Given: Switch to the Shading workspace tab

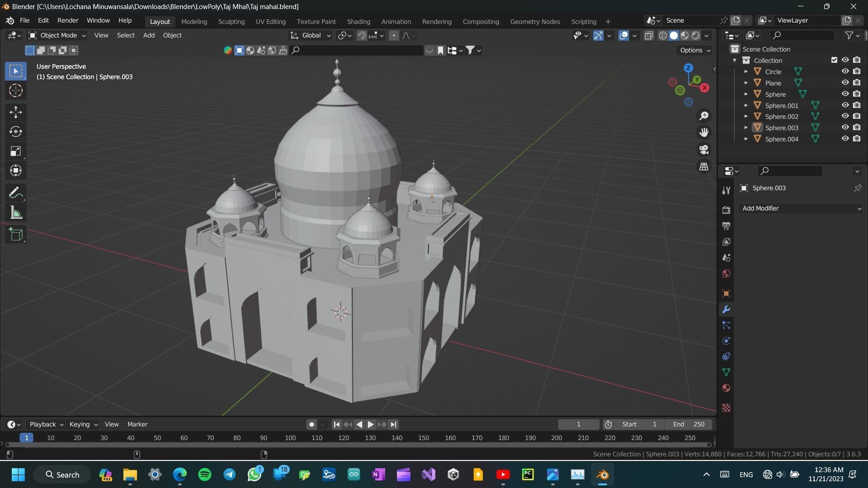Looking at the screenshot, I should click(x=359, y=22).
